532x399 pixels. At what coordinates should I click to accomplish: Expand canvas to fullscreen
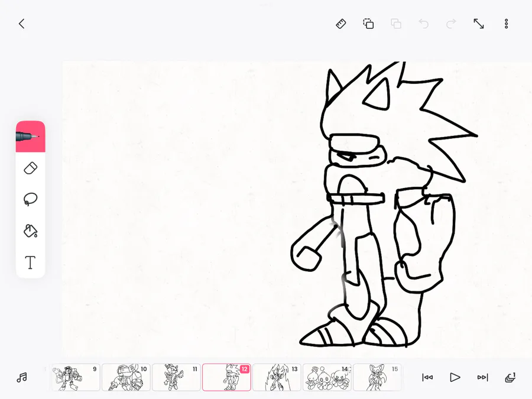(479, 24)
